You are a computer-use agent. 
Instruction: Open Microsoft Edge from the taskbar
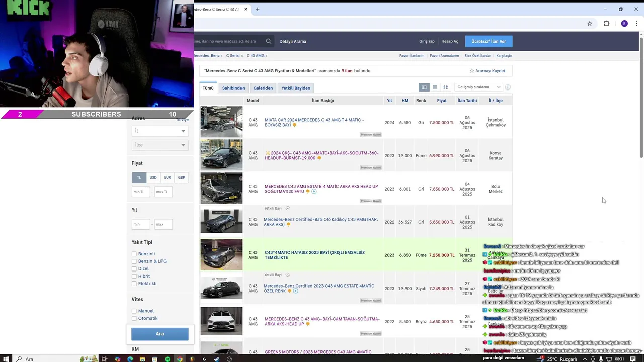pos(130,359)
